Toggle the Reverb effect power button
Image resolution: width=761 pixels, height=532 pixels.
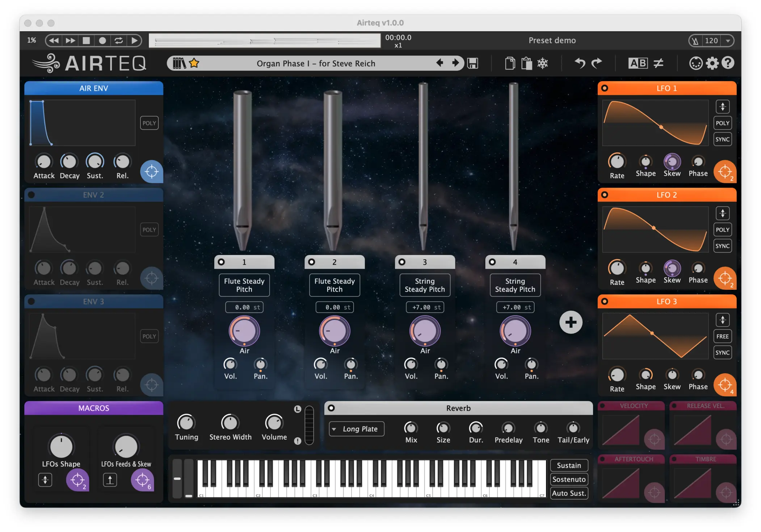[331, 408]
